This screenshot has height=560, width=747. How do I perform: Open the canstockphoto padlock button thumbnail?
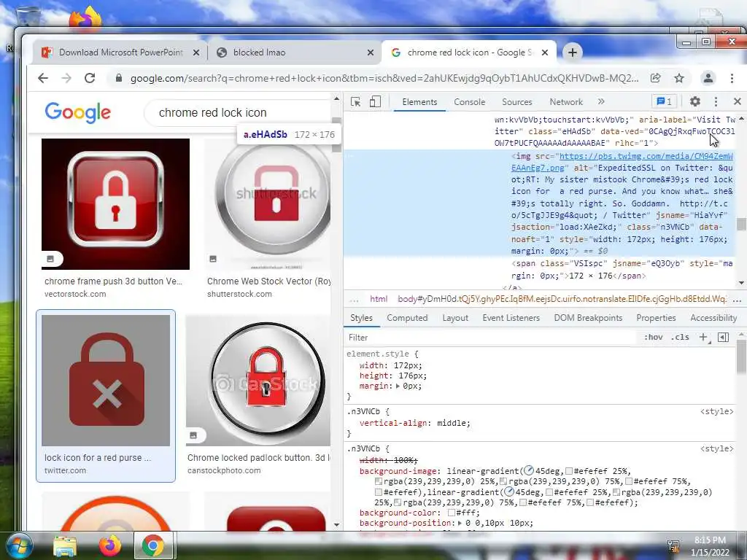tap(258, 381)
